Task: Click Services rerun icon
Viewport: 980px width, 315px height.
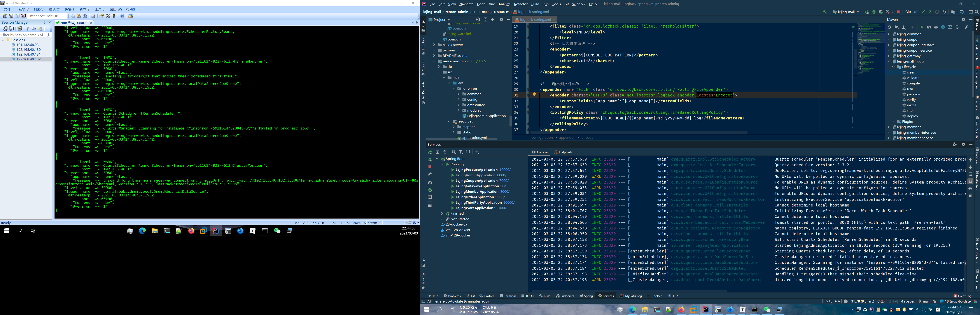Action: pos(430,152)
